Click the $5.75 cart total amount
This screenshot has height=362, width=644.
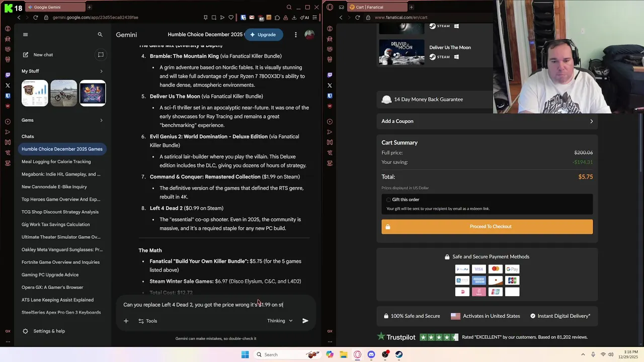tap(586, 177)
